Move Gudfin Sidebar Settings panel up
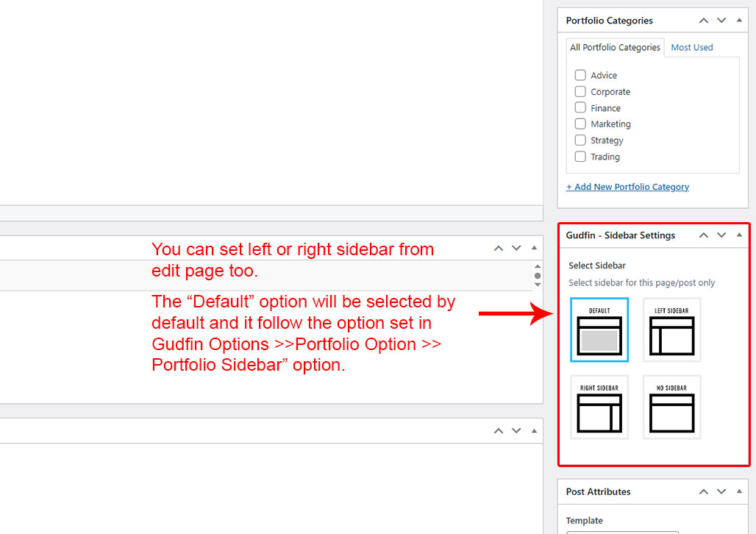Screen dimensions: 756x534 point(704,235)
